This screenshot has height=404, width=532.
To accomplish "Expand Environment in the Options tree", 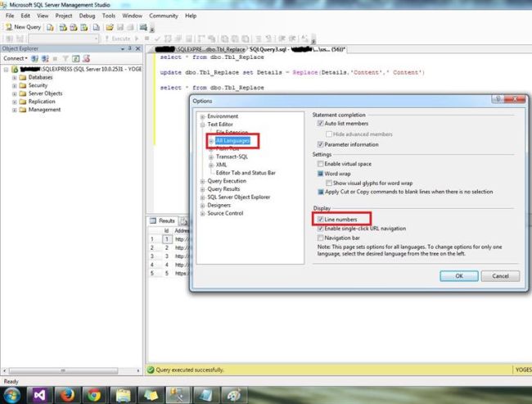I will coord(202,116).
